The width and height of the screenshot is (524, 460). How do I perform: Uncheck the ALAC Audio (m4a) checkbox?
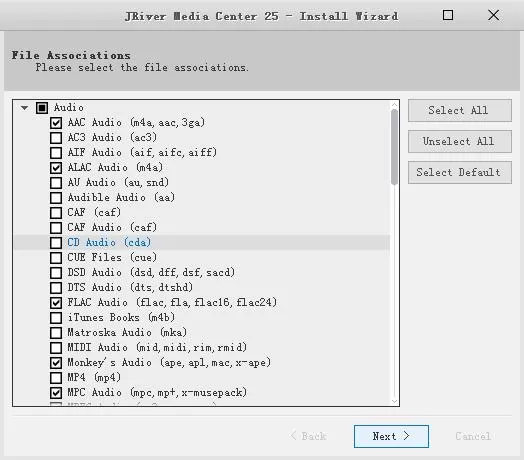point(56,168)
